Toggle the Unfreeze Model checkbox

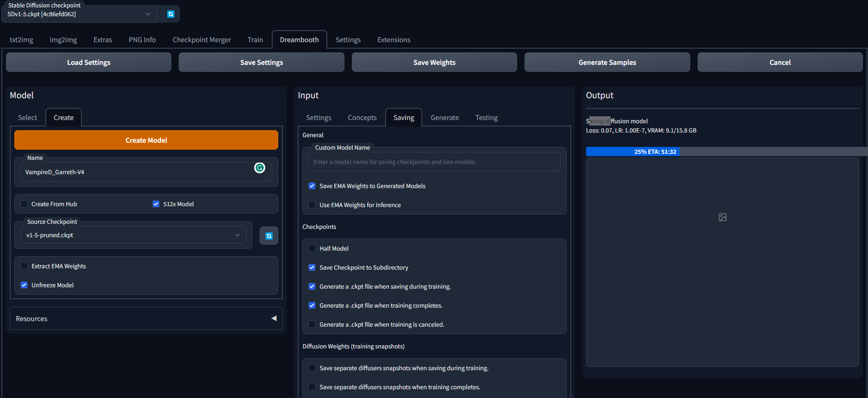24,285
